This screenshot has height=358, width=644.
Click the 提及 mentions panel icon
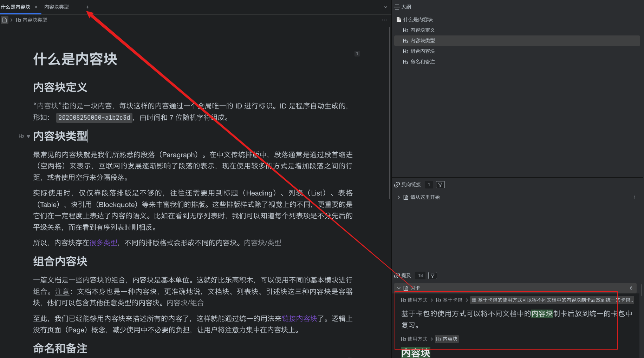397,276
